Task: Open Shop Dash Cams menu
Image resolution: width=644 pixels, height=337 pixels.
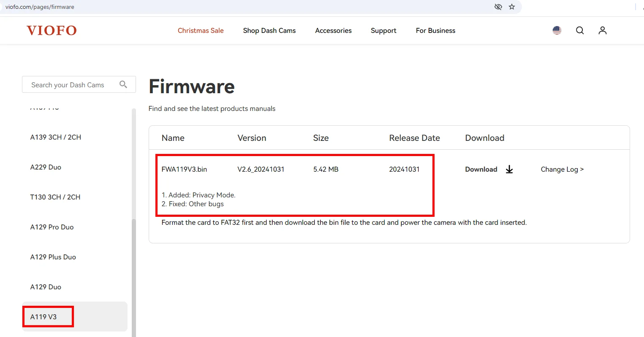Action: pyautogui.click(x=269, y=30)
